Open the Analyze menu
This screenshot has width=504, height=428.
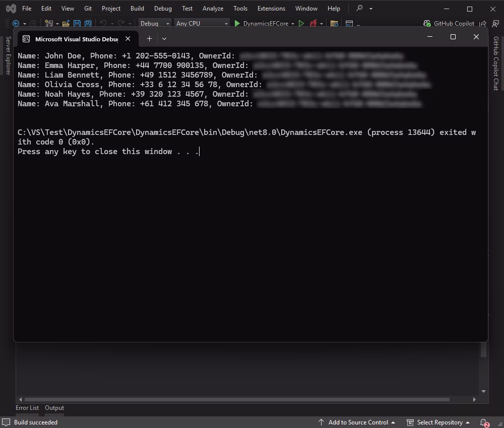pyautogui.click(x=213, y=9)
